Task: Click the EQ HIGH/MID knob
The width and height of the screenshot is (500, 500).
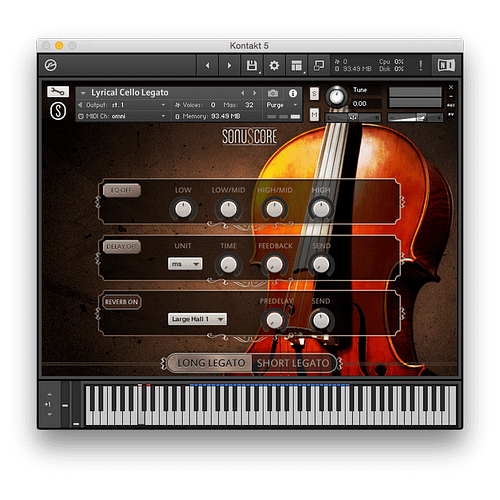Action: tap(274, 209)
